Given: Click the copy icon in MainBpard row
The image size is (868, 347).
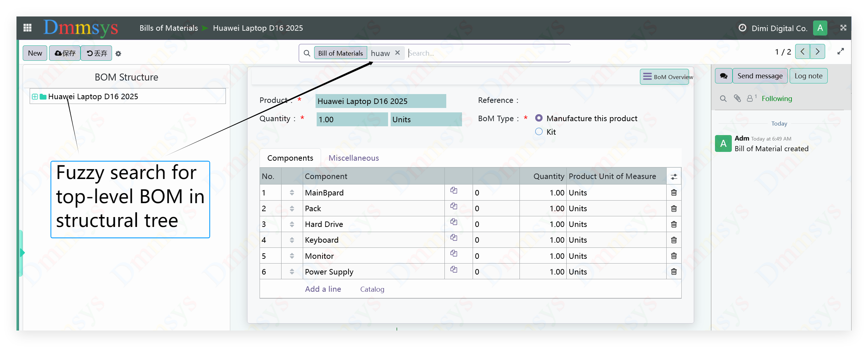Looking at the screenshot, I should point(454,190).
